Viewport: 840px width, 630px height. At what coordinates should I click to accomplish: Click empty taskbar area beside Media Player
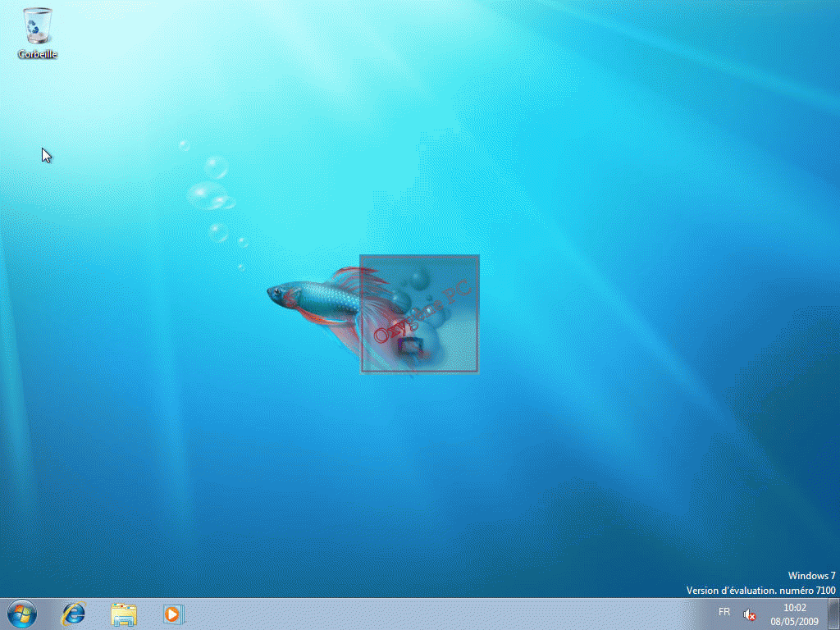pyautogui.click(x=410, y=614)
